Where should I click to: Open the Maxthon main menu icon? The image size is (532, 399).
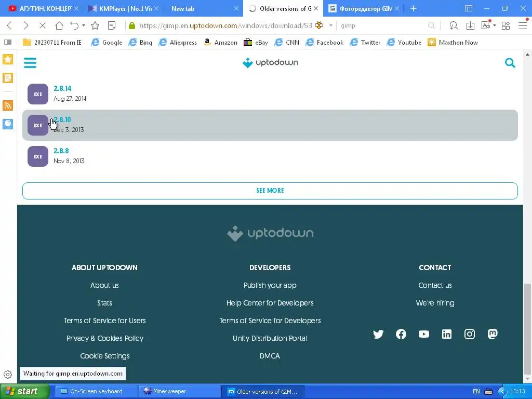tap(523, 25)
